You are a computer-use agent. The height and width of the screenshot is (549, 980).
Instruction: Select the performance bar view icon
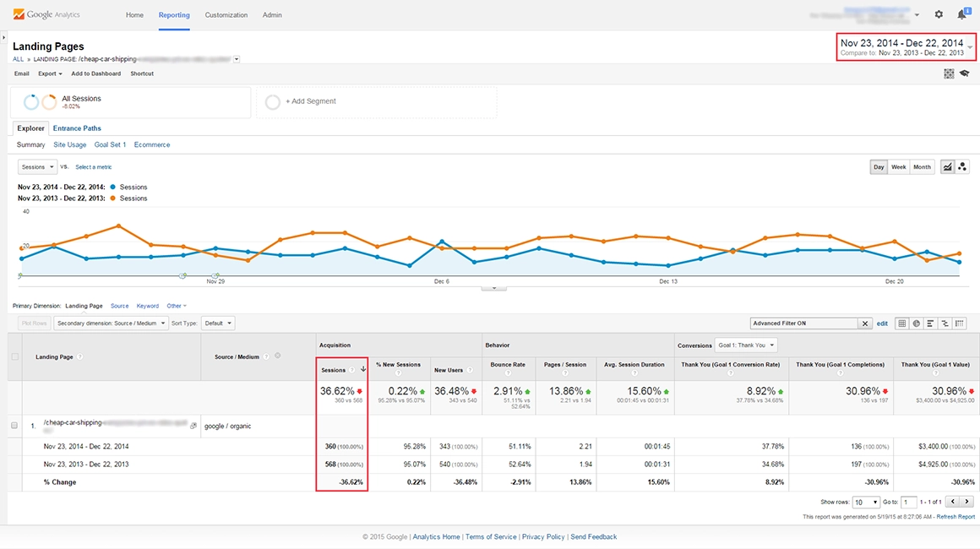[931, 323]
